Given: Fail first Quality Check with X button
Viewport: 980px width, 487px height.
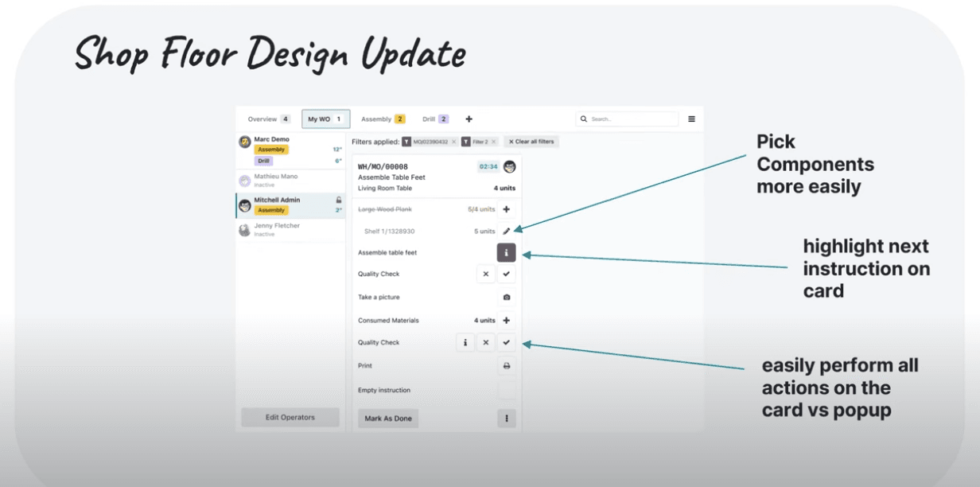Looking at the screenshot, I should pyautogui.click(x=486, y=275).
